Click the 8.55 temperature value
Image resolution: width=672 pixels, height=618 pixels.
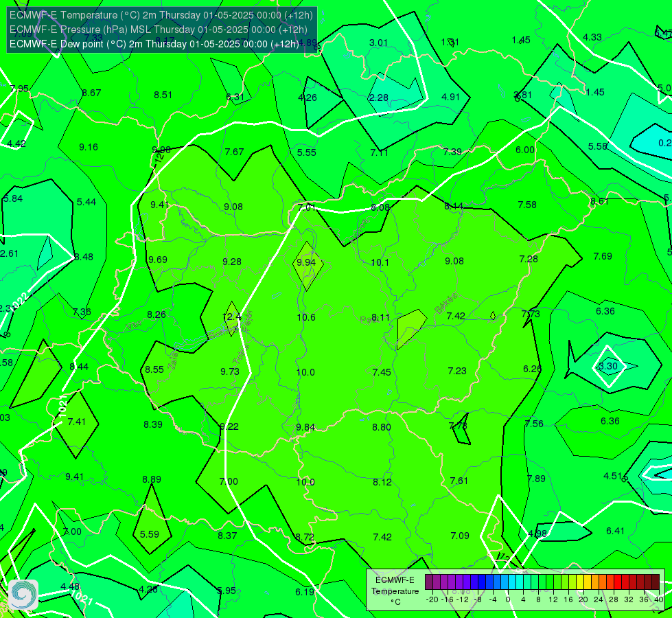[x=154, y=369]
